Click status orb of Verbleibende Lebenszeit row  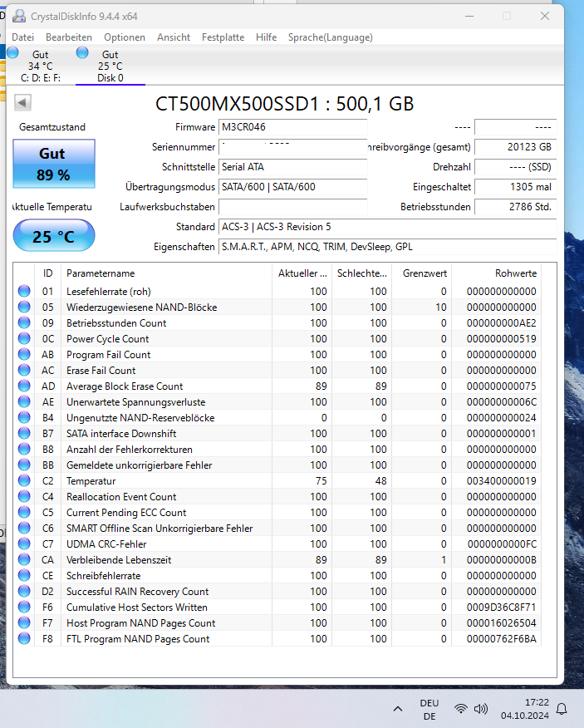click(x=24, y=559)
